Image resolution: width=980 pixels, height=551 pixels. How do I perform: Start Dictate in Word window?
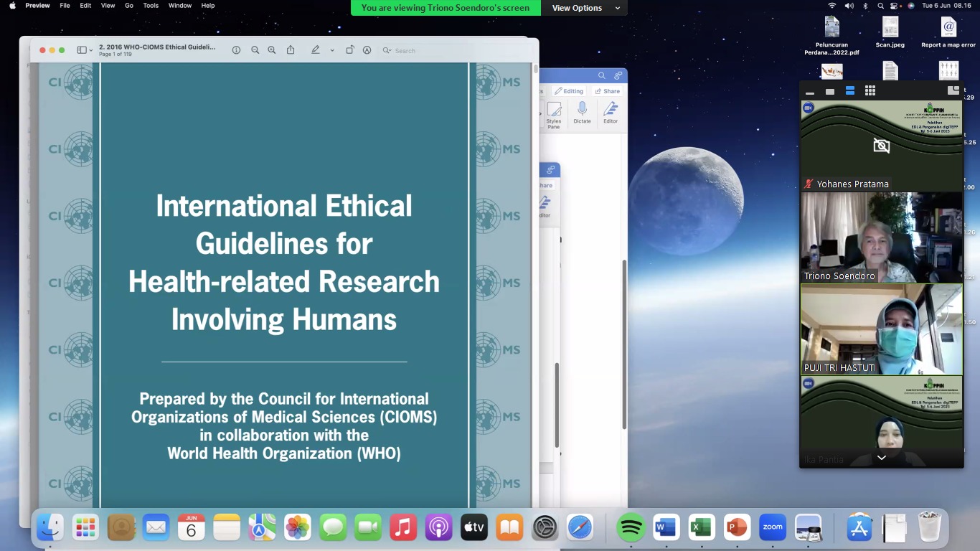tap(582, 113)
